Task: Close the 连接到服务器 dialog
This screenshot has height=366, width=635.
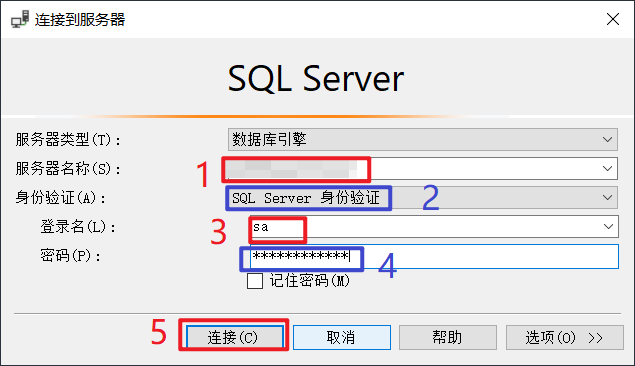Action: pos(613,19)
